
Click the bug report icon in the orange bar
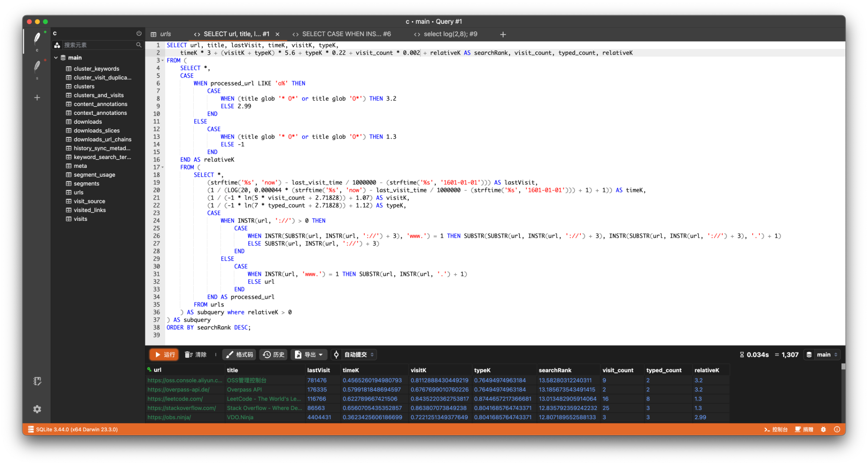[x=823, y=429]
